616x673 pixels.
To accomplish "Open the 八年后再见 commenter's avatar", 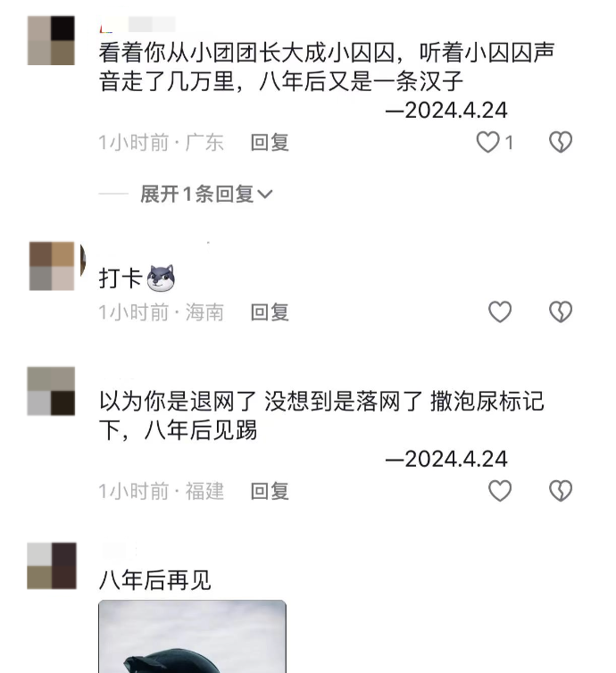I will pos(52,566).
